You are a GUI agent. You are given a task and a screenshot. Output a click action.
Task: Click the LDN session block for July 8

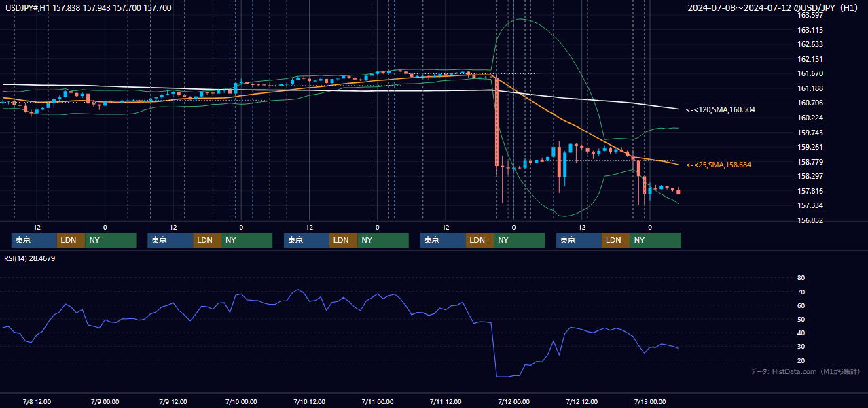pos(71,240)
